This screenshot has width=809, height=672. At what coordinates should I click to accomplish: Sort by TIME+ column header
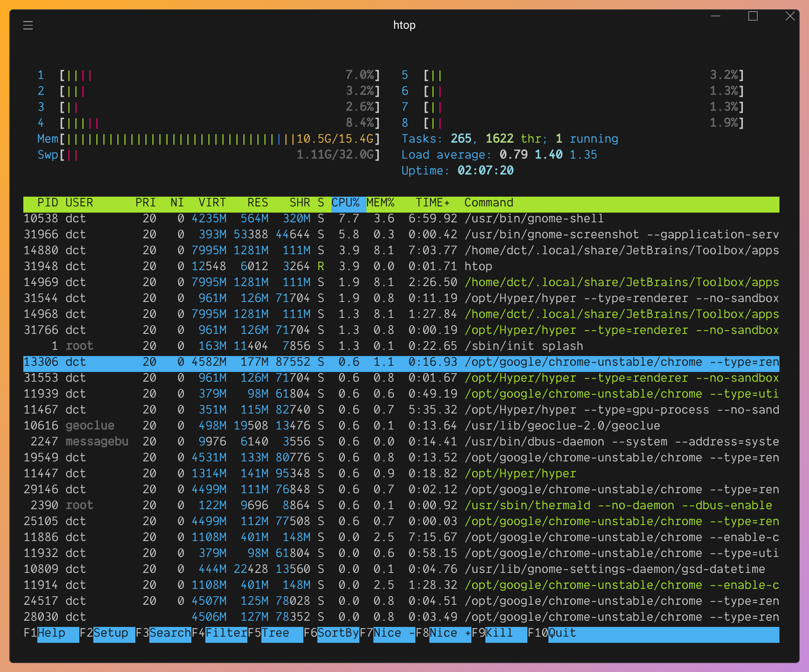433,202
